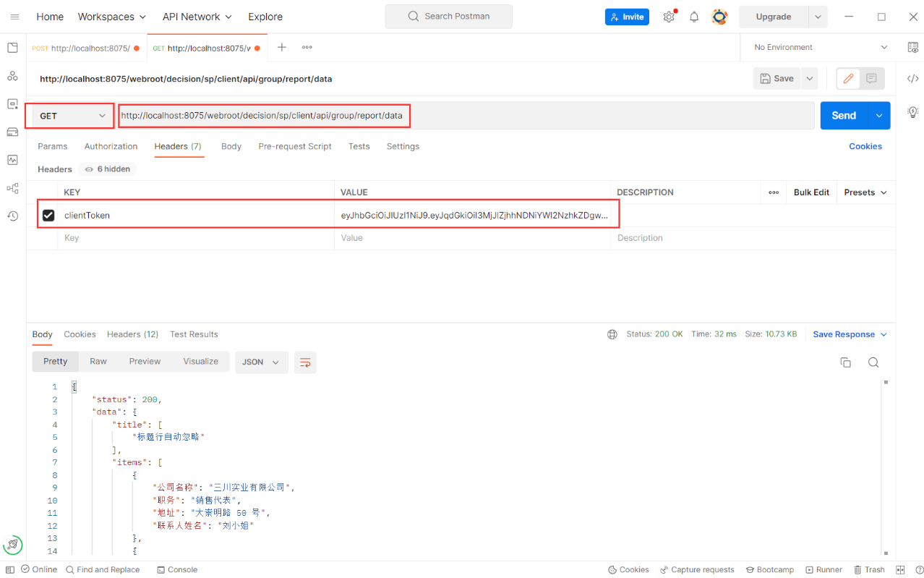Open the settings gear icon
Screen dimensions: 924x578
[669, 17]
